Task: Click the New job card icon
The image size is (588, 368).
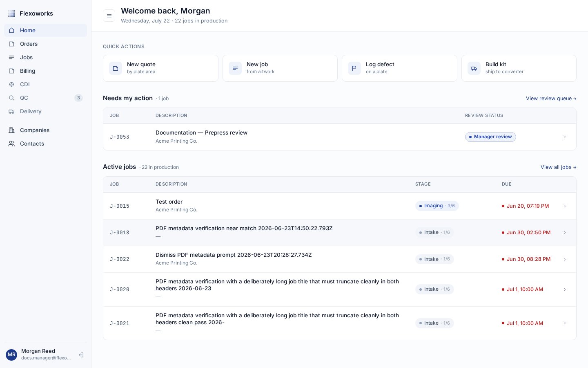Action: (235, 68)
